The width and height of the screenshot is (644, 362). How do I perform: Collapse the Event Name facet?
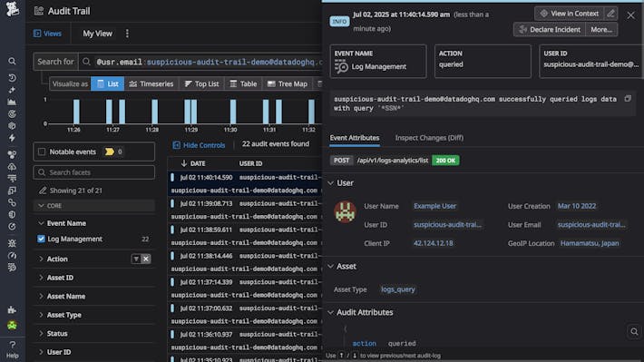coord(41,223)
